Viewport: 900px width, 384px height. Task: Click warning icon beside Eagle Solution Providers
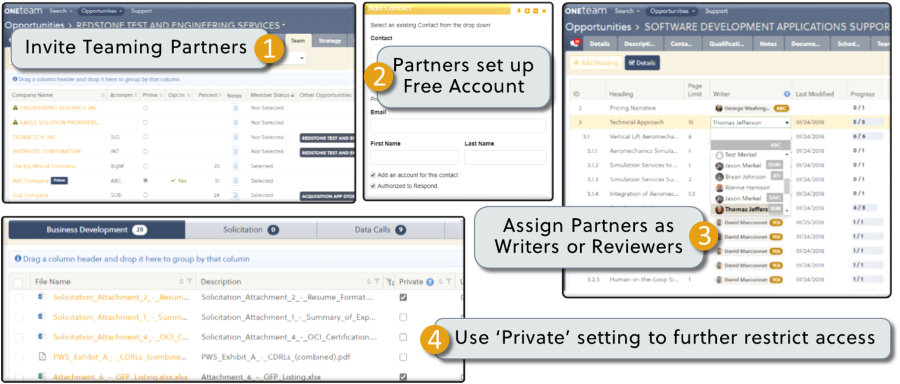pyautogui.click(x=15, y=122)
